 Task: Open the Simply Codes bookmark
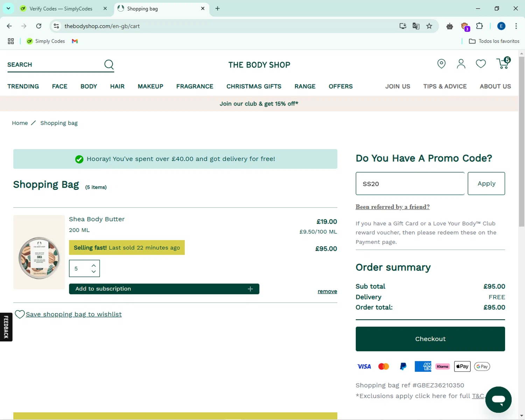tap(46, 41)
